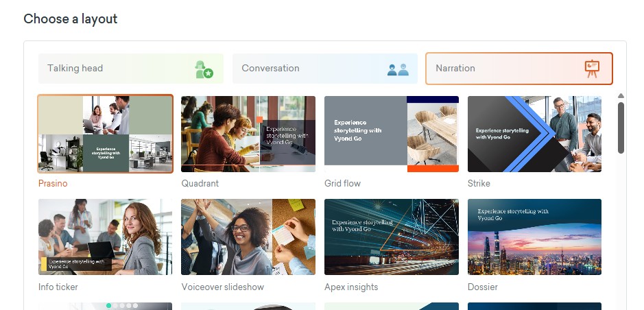644x310 pixels.
Task: Choose the Prasino layout thumbnail
Action: click(x=105, y=134)
